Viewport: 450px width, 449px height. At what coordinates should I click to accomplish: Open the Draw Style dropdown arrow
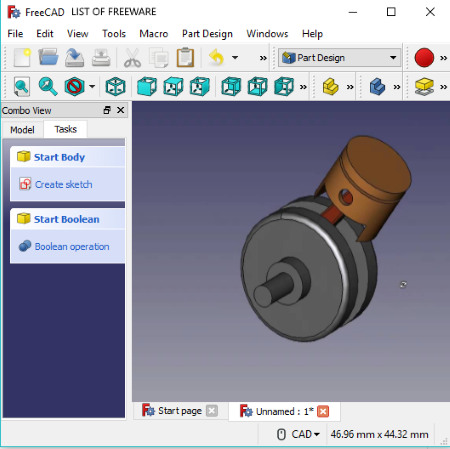tap(92, 87)
